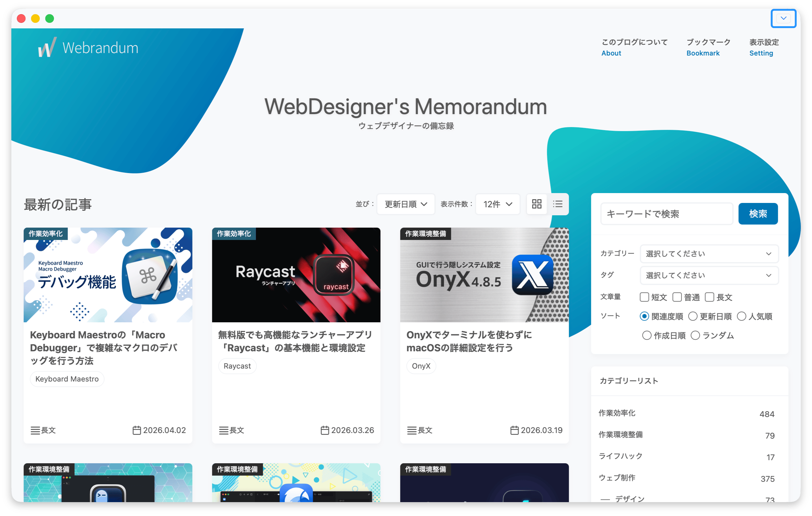812x516 pixels.
Task: Open the Bookmark ブックマーク menu item
Action: pyautogui.click(x=708, y=47)
